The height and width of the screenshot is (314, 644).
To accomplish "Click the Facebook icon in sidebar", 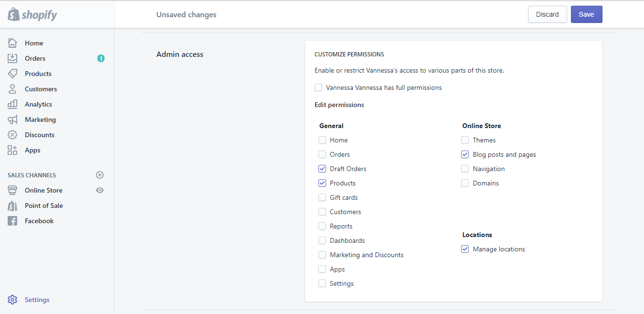I will point(12,221).
